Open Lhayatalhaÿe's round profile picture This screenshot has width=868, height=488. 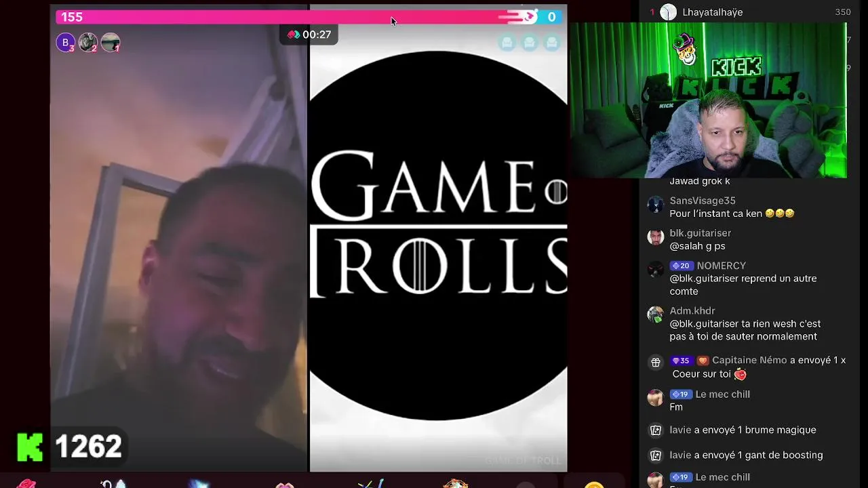(668, 12)
